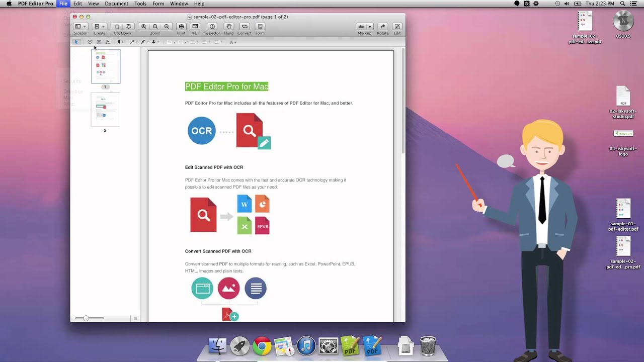Open the Spotlight search icon

point(623,4)
